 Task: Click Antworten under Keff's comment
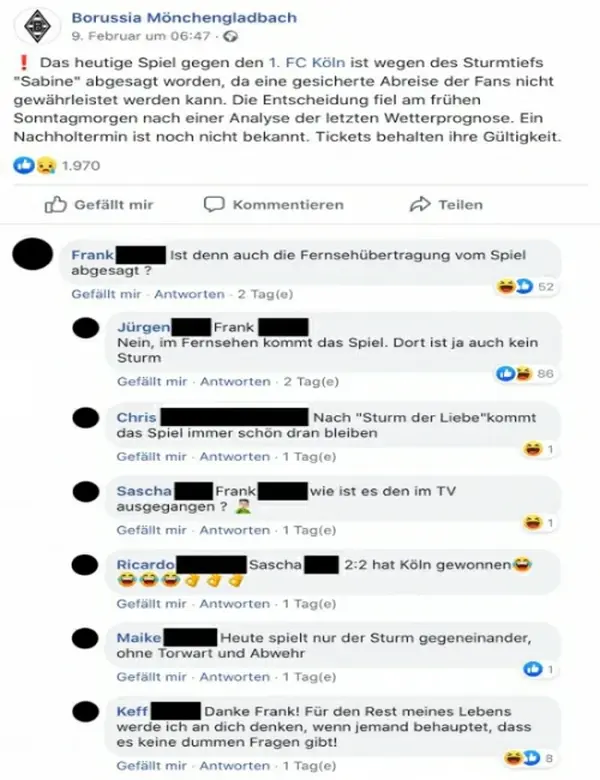(x=234, y=766)
